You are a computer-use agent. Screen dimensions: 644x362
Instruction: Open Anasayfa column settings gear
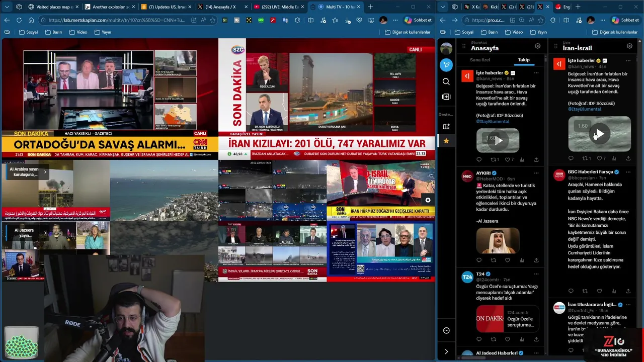[537, 46]
